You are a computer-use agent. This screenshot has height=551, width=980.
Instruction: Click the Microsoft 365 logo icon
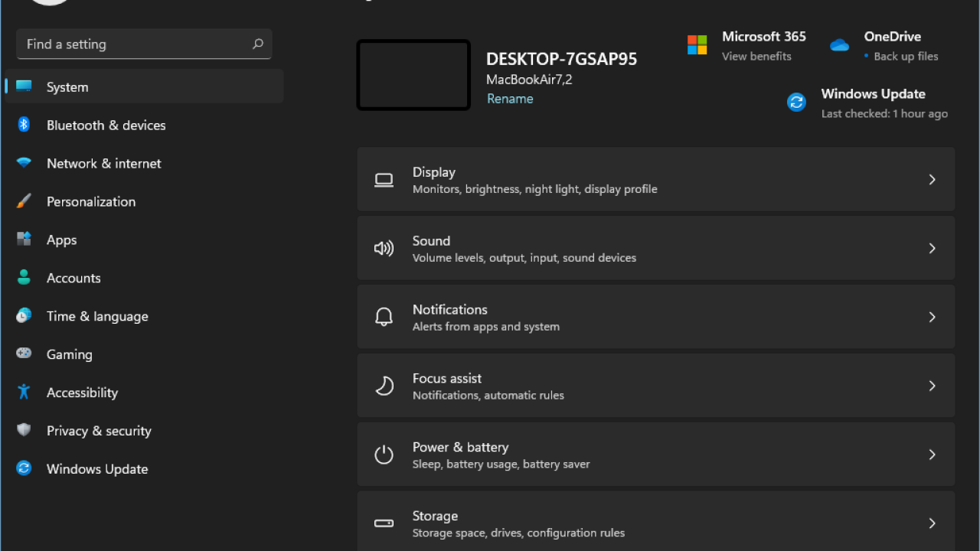[x=697, y=45]
